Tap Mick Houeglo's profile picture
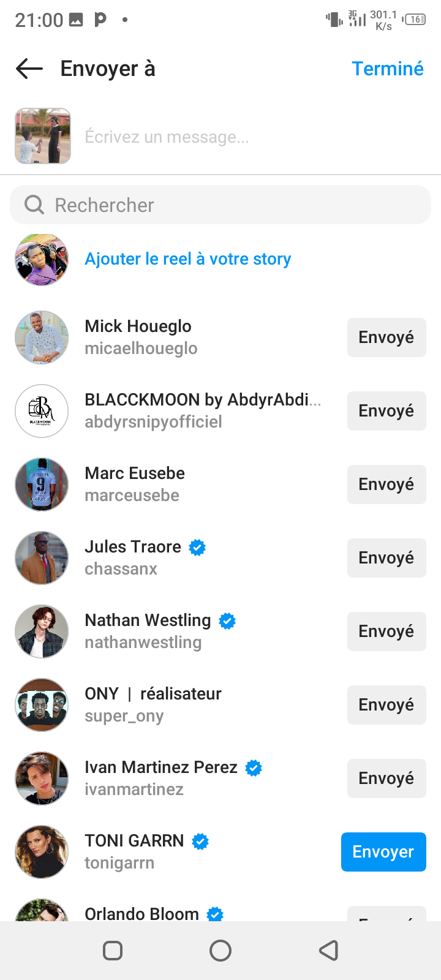This screenshot has width=441, height=980. click(x=42, y=337)
